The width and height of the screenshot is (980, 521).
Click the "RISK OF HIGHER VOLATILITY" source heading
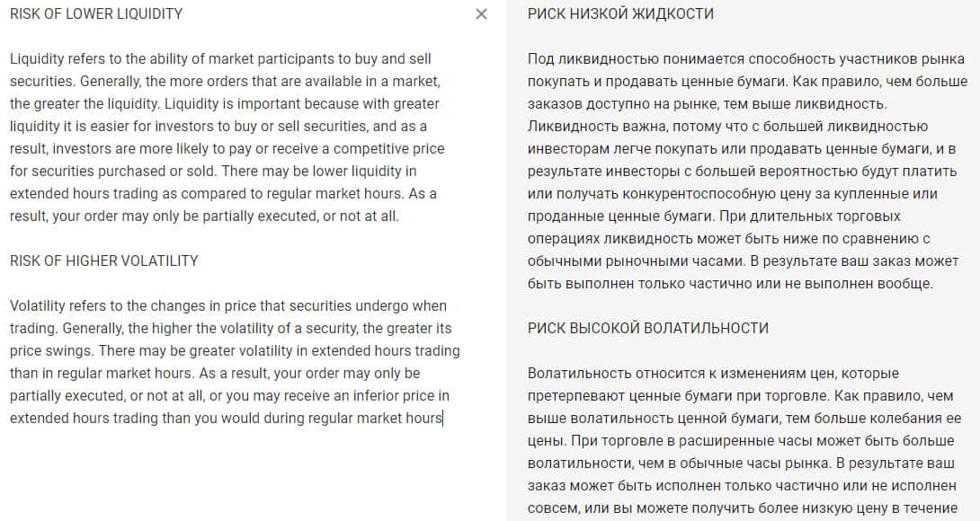click(x=104, y=260)
